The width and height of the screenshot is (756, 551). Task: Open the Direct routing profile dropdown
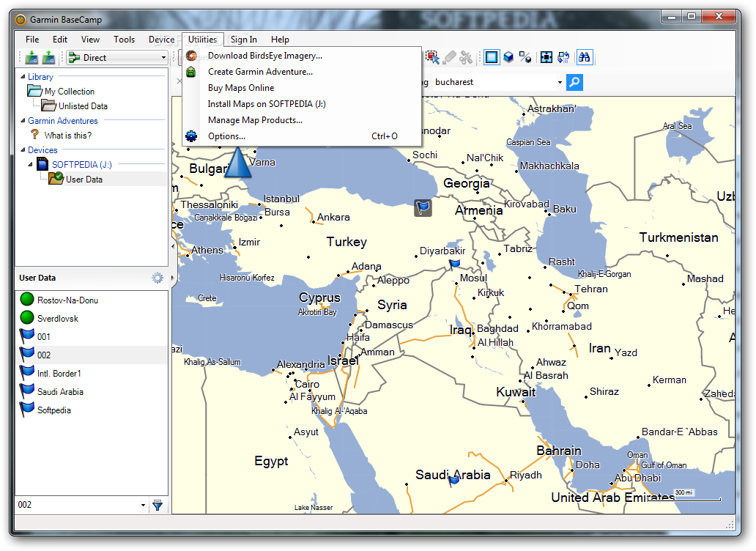click(163, 57)
